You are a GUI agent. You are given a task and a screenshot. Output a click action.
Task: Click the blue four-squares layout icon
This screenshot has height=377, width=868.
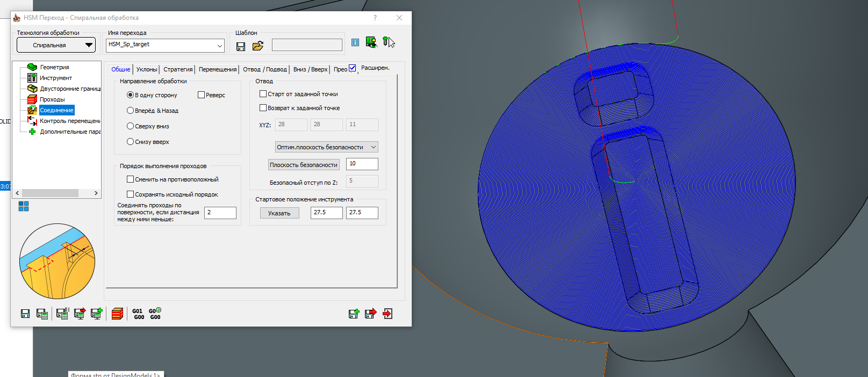[x=24, y=206]
